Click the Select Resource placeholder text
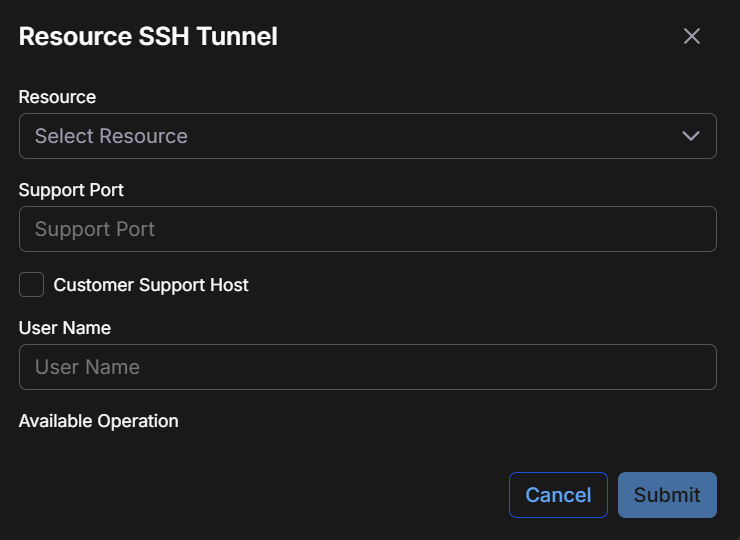The height and width of the screenshot is (540, 740). pos(111,136)
